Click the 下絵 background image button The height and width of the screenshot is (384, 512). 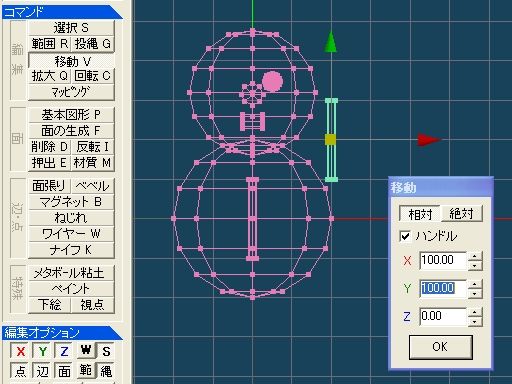pos(50,305)
